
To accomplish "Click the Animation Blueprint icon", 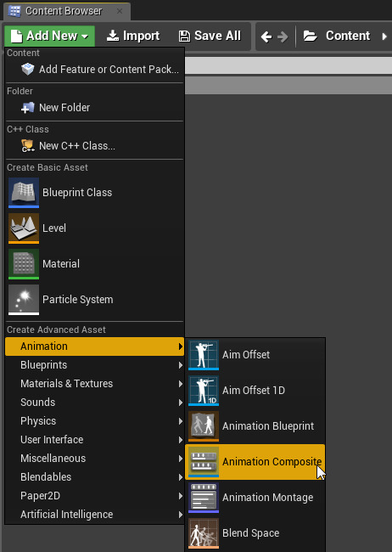I will (x=204, y=426).
